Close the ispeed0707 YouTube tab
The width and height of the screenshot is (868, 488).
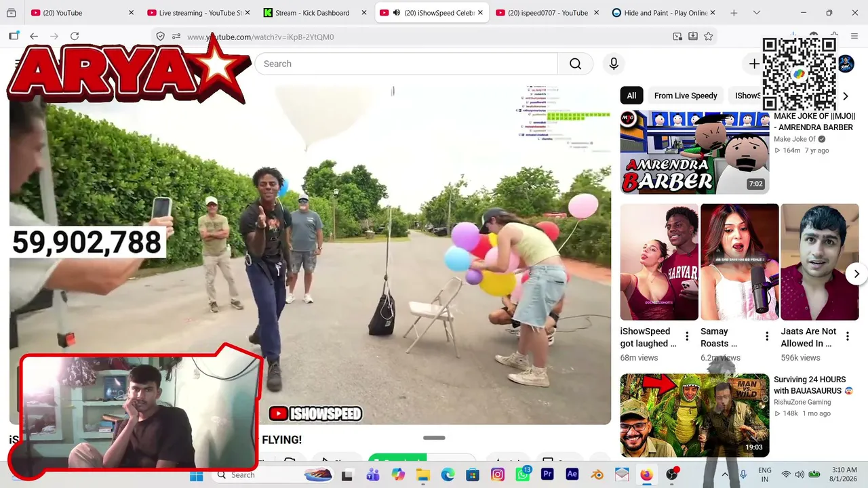point(597,13)
